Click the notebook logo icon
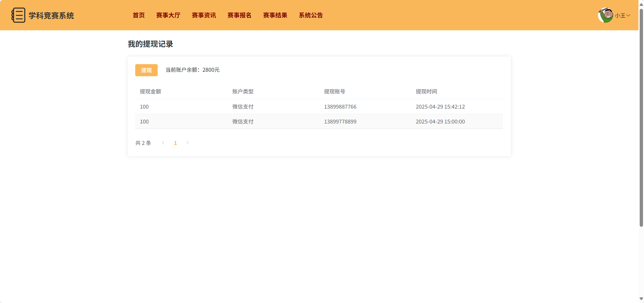 (18, 15)
